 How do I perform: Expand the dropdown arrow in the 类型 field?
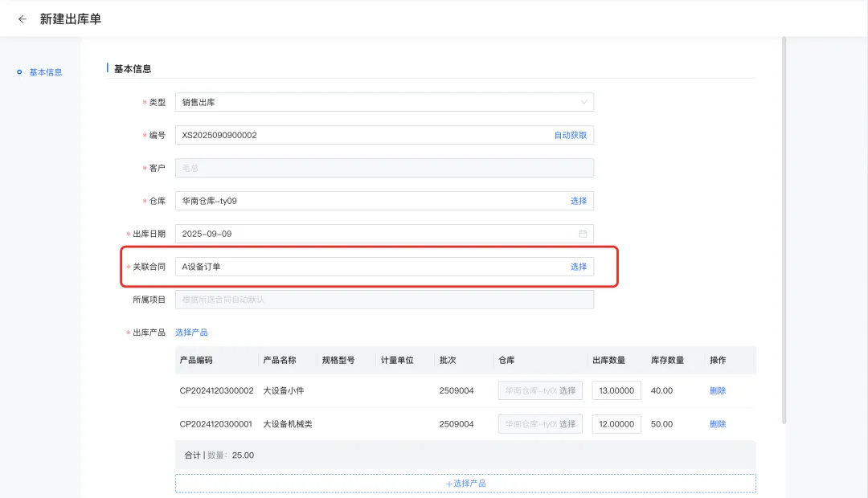(583, 102)
